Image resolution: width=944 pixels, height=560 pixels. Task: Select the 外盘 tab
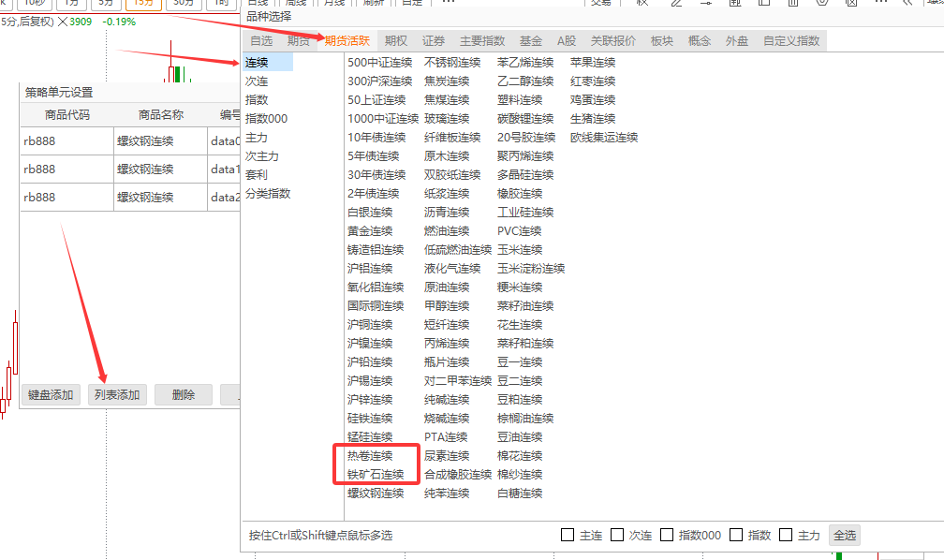click(x=737, y=41)
